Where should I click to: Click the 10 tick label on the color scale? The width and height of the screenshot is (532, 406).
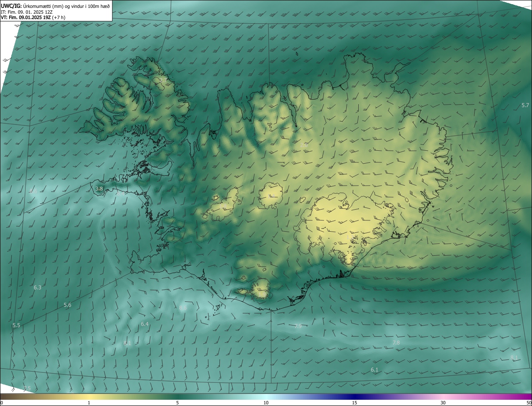(x=266, y=403)
